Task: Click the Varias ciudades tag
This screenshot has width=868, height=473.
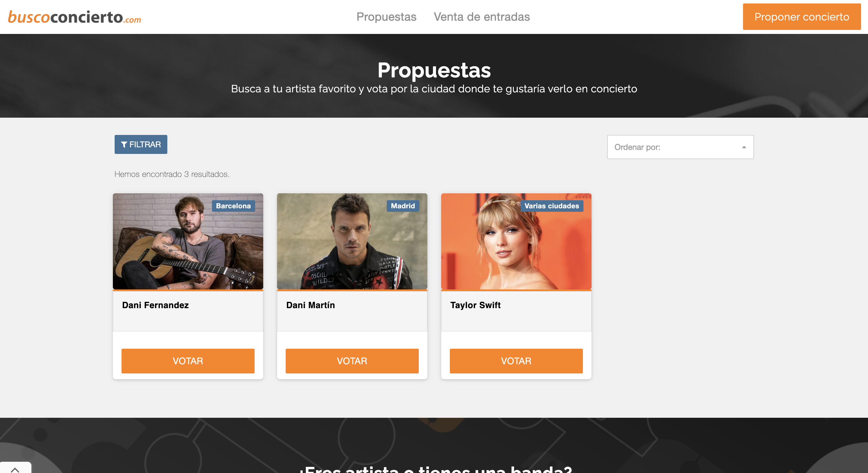Action: click(x=551, y=206)
